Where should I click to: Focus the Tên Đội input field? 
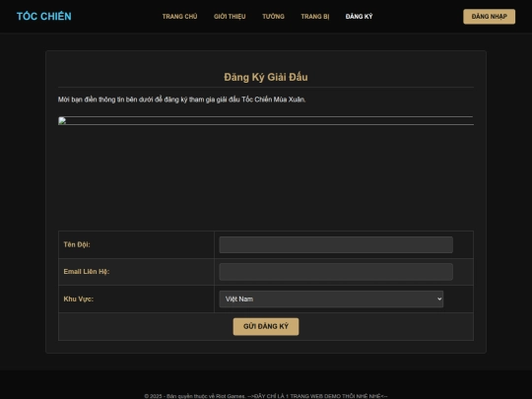(x=336, y=244)
